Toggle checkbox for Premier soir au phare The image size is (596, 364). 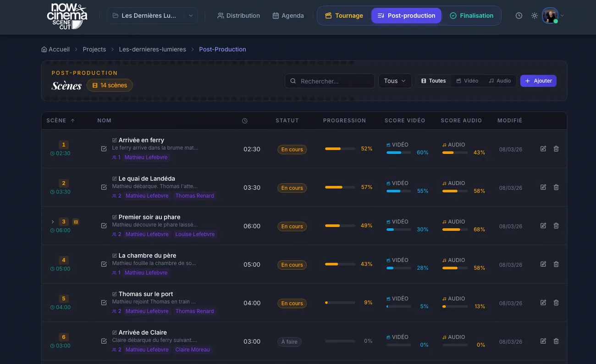click(x=104, y=226)
